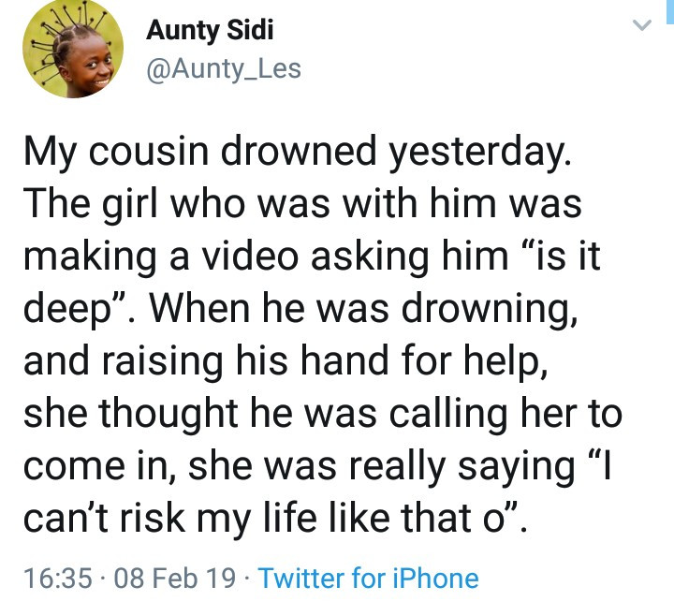Open the tweet options chevron menu
This screenshot has height=616, width=674.
tap(642, 25)
